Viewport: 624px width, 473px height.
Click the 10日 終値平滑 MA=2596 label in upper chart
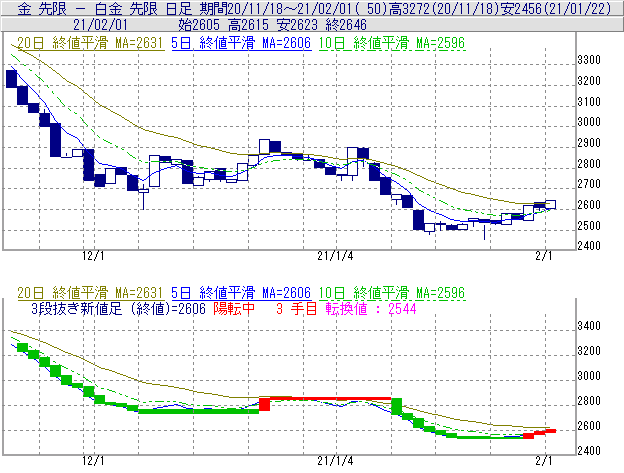pyautogui.click(x=392, y=43)
